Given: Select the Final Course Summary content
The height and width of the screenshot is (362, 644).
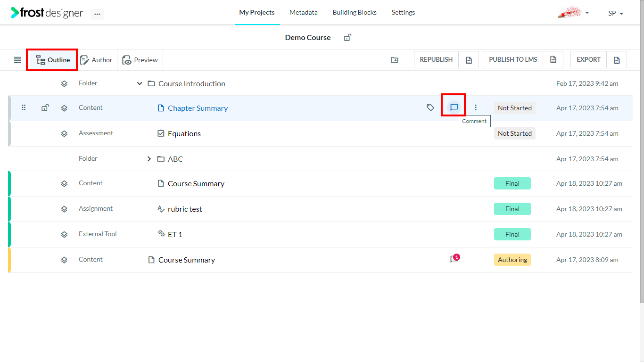Looking at the screenshot, I should [x=196, y=184].
